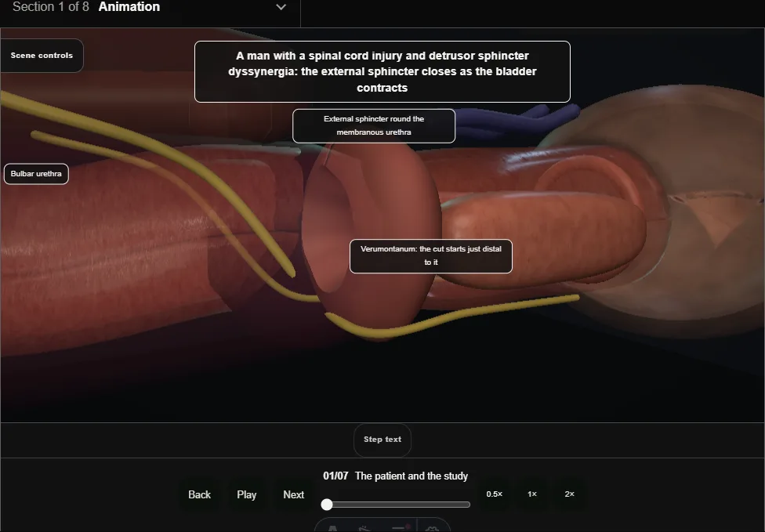Toggle the Step text panel

[x=382, y=440]
